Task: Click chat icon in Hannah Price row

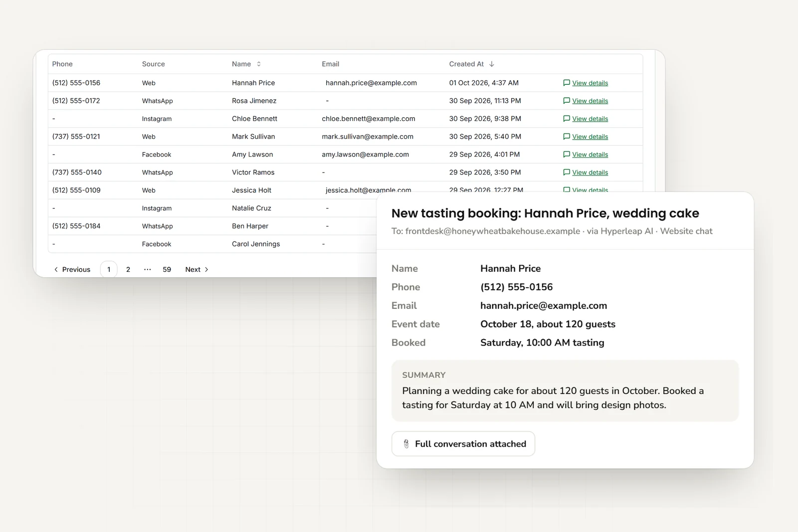Action: (x=567, y=83)
